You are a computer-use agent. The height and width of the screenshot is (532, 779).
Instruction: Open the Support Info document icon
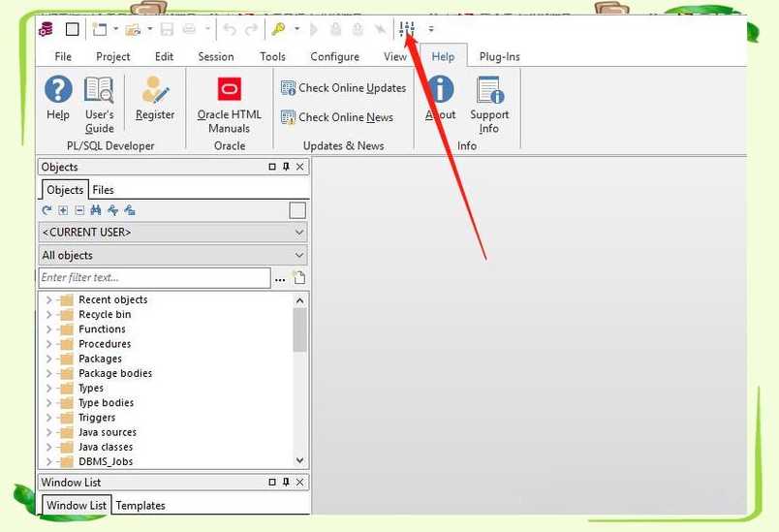[x=490, y=90]
